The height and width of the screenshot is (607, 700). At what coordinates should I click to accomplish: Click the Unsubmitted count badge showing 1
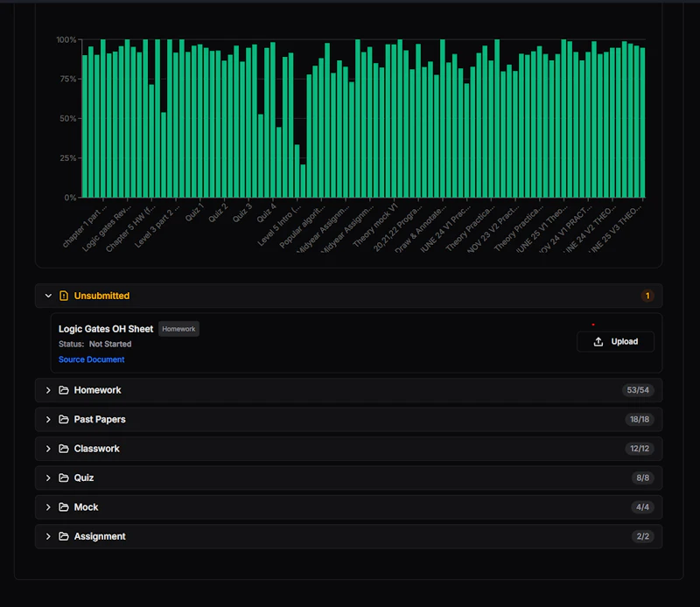click(647, 296)
